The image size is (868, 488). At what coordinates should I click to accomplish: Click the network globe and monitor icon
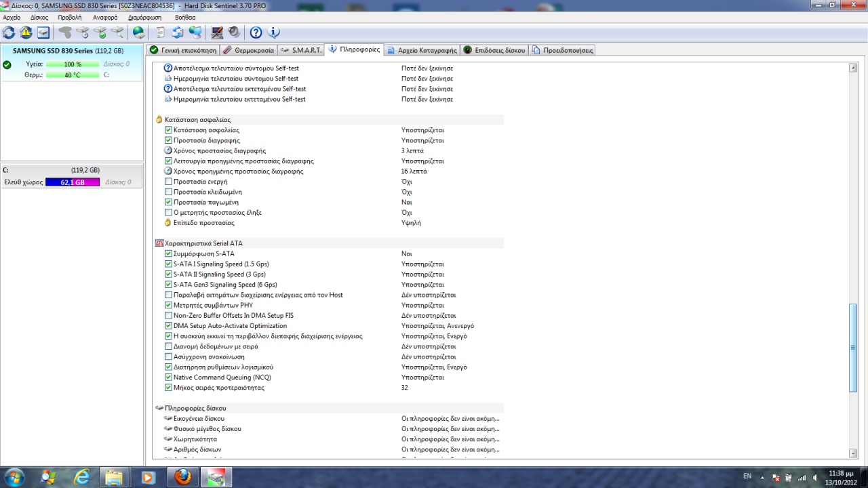(x=195, y=33)
